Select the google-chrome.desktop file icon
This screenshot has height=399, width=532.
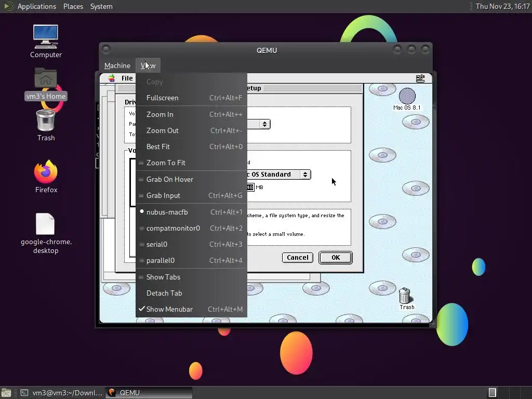point(46,224)
